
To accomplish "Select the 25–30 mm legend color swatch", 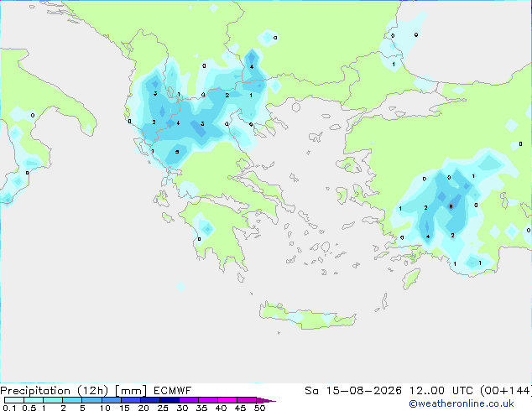I will point(170,400).
